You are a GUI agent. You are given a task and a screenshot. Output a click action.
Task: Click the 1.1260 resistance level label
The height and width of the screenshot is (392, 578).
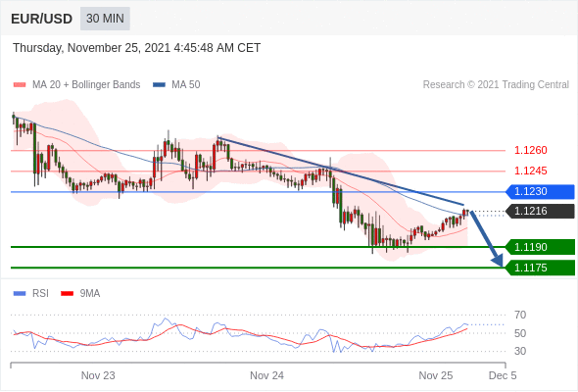530,151
